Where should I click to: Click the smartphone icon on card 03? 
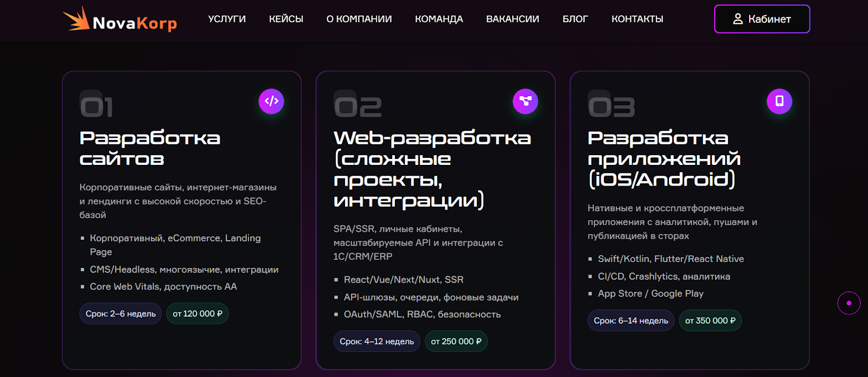tap(779, 101)
